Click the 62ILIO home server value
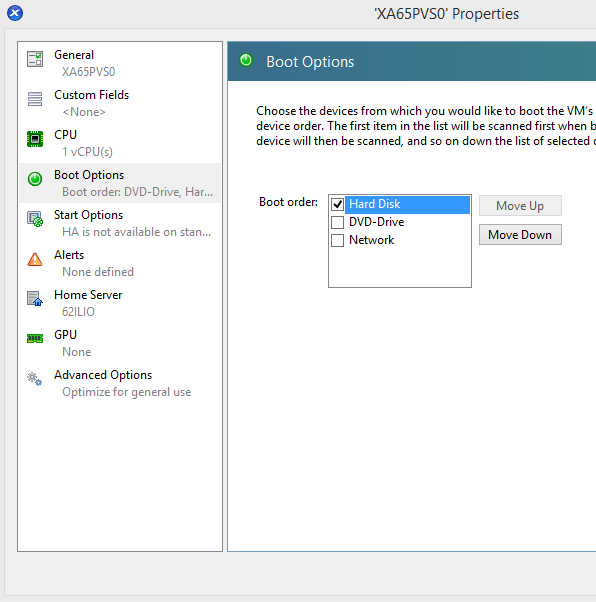This screenshot has height=602, width=596. click(78, 312)
